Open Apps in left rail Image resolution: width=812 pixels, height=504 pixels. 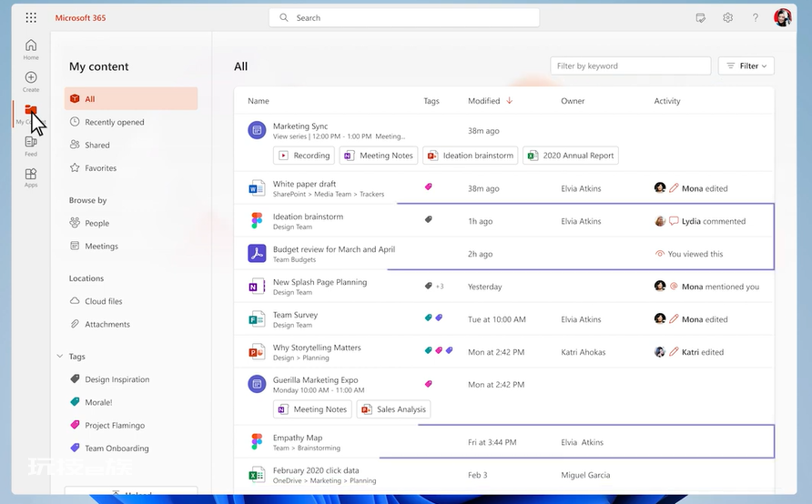[x=31, y=177]
